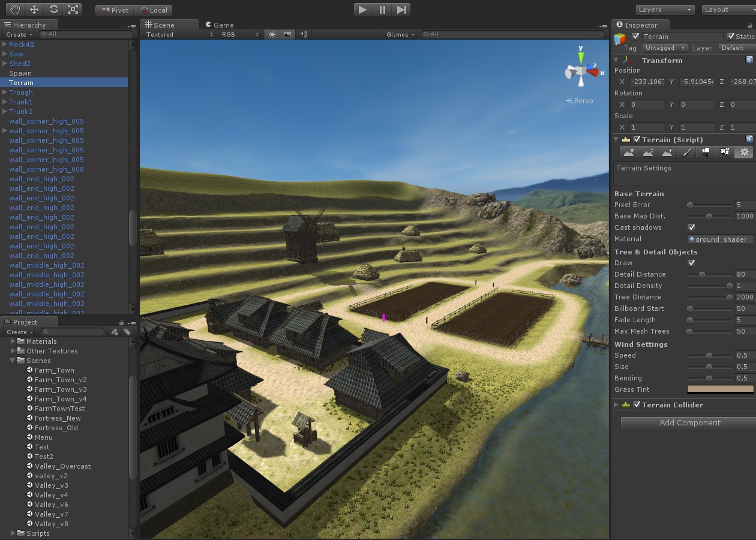Select the Smooth Height terrain tool

click(667, 152)
